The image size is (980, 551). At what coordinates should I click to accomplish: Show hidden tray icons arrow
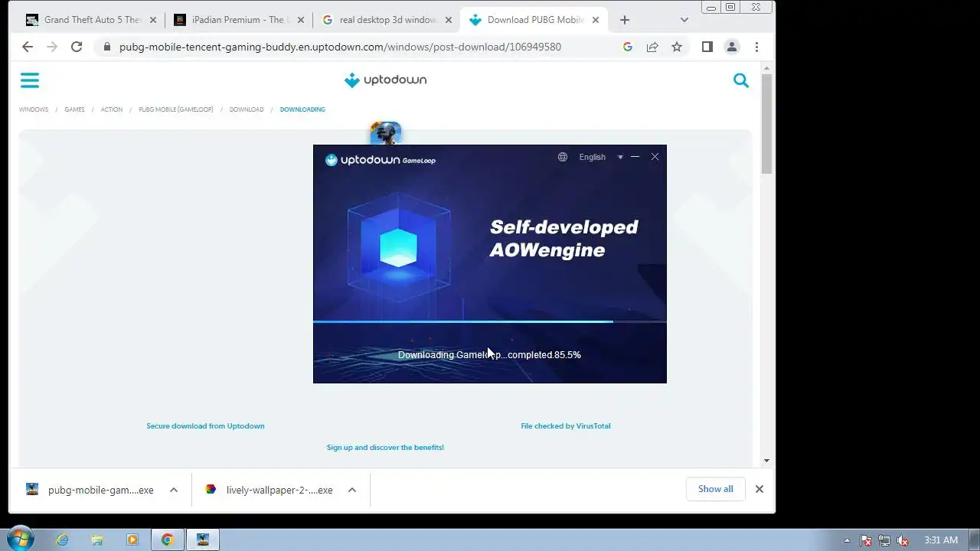click(847, 540)
